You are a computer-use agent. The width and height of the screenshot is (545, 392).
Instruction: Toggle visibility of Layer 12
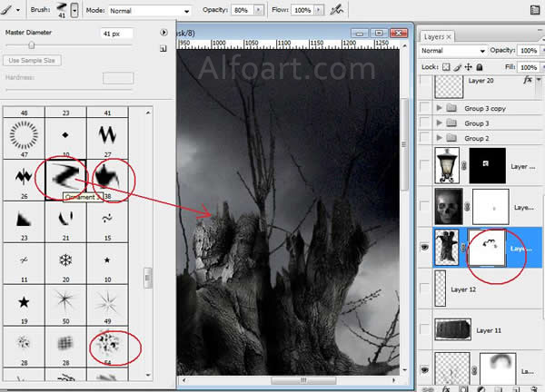click(x=425, y=289)
